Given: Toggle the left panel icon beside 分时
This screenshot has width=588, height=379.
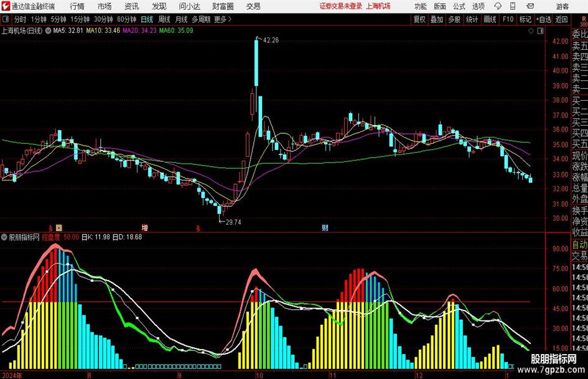Looking at the screenshot, I should [x=5, y=19].
